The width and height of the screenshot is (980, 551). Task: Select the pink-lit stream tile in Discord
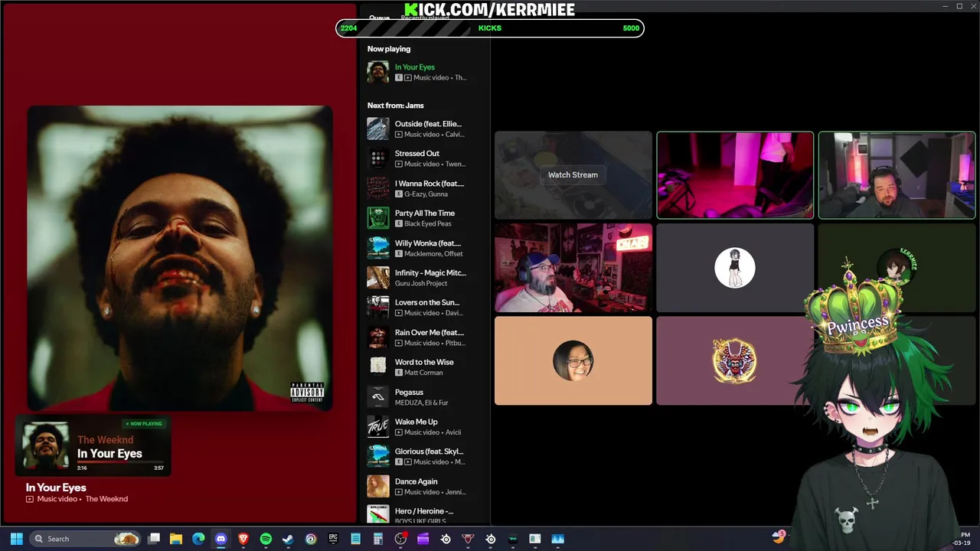coord(735,175)
